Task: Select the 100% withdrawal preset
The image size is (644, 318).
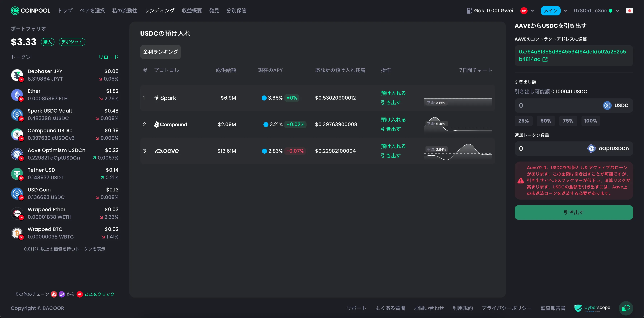Action: point(590,121)
